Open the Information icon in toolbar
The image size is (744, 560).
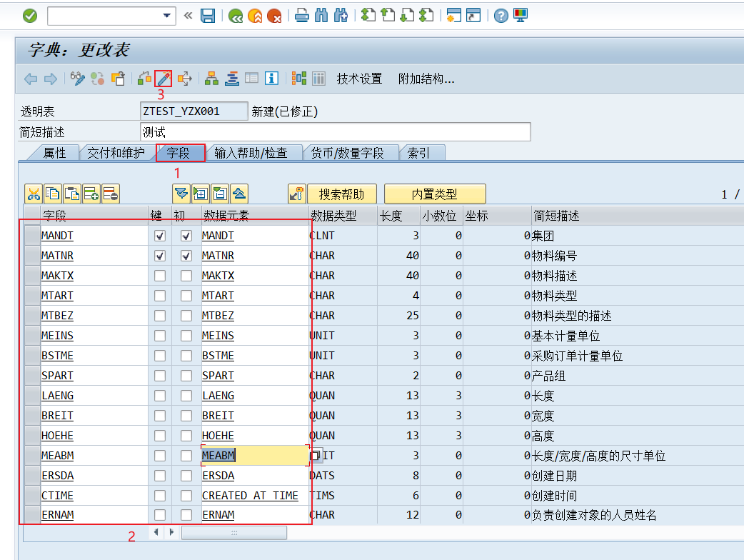pos(271,79)
